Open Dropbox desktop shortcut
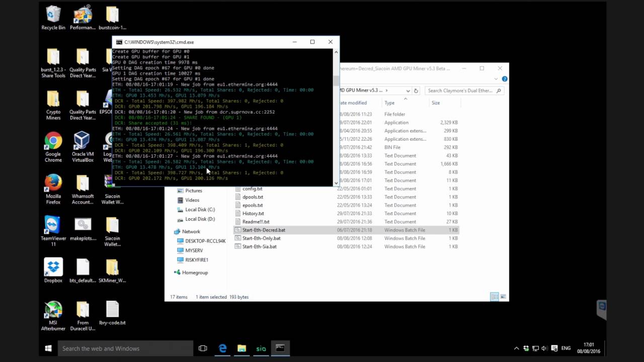This screenshot has height=362, width=644. (53, 270)
